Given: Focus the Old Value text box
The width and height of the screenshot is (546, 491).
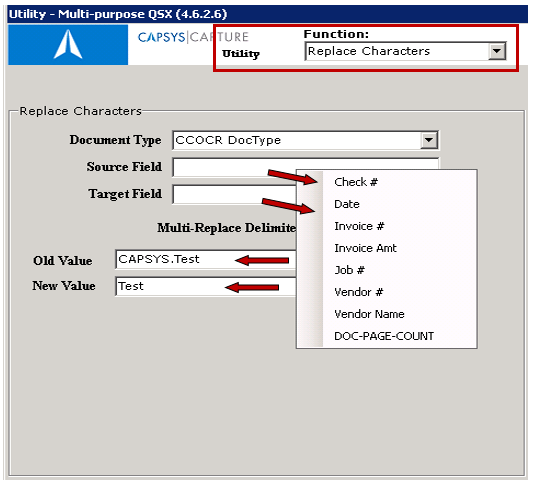Looking at the screenshot, I should pyautogui.click(x=205, y=259).
